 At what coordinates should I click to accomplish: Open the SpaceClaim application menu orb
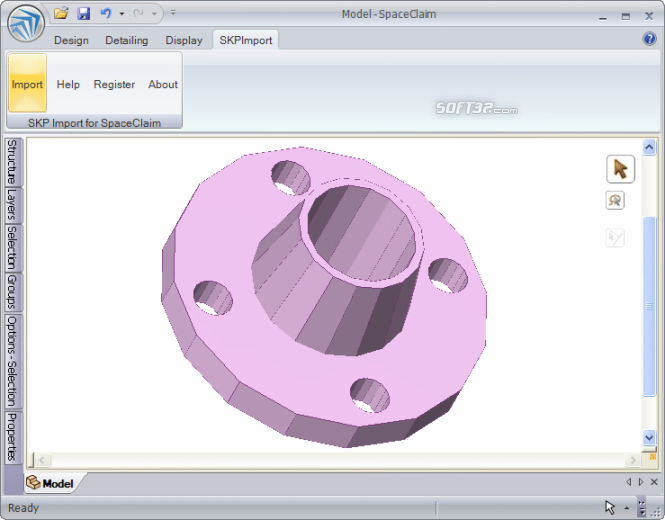pos(26,23)
